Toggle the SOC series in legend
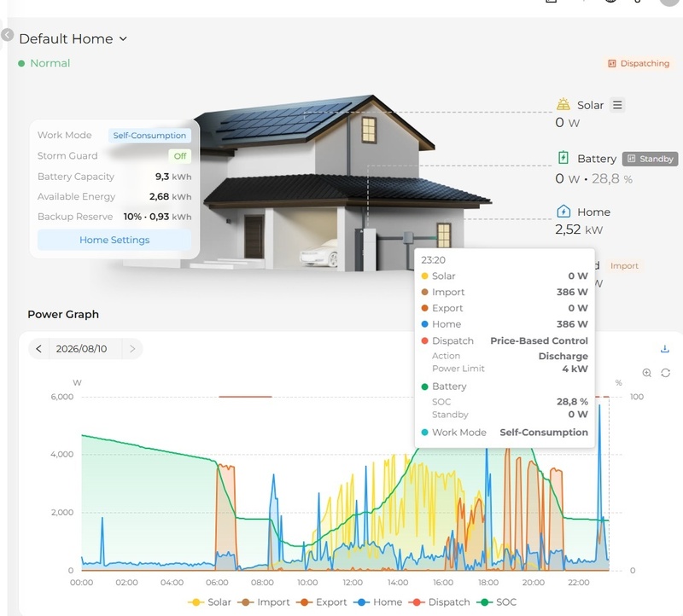Screen dimensions: 683x616 click(x=497, y=602)
